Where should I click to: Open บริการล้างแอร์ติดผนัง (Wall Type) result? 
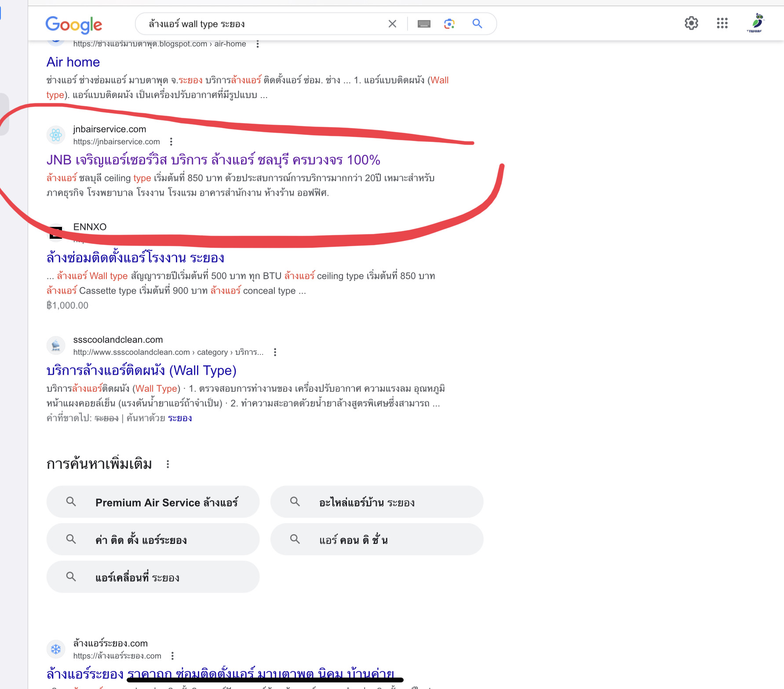click(141, 371)
